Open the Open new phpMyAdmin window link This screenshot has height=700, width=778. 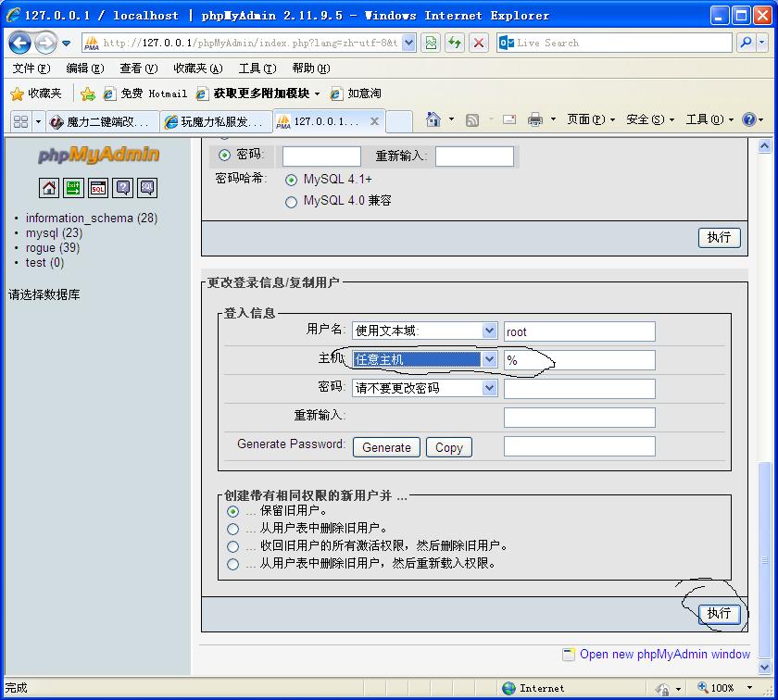point(664,654)
